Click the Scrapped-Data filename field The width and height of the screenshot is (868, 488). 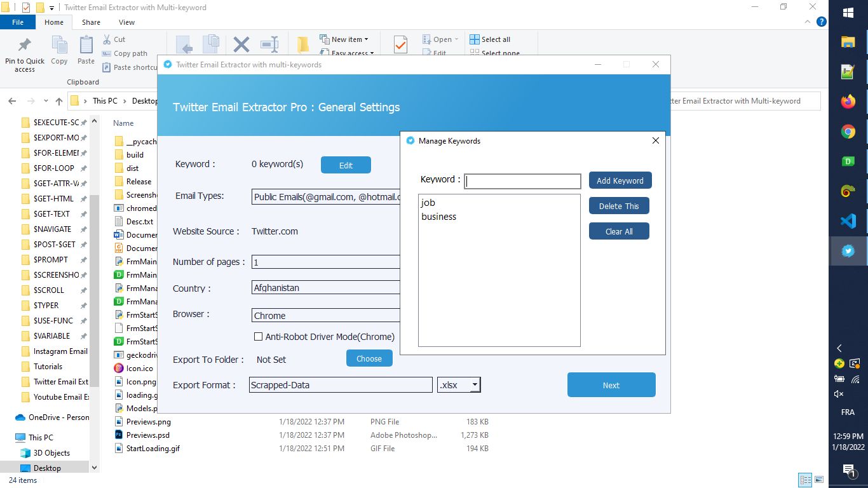click(x=341, y=384)
